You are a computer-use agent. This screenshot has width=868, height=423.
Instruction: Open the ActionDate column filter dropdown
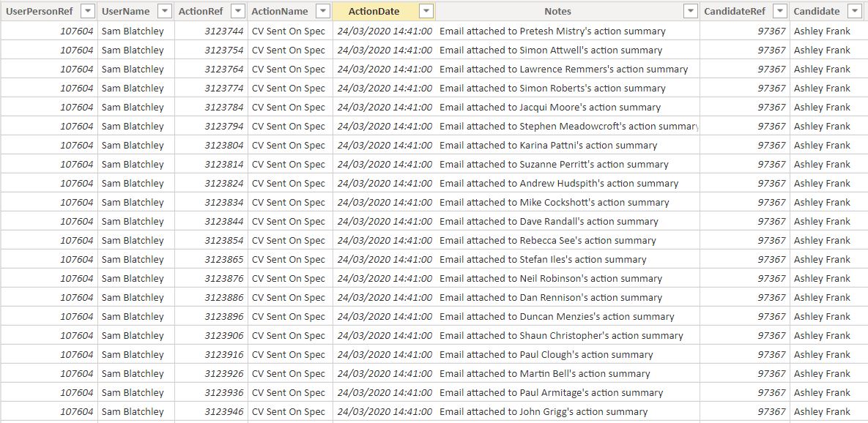[x=426, y=11]
